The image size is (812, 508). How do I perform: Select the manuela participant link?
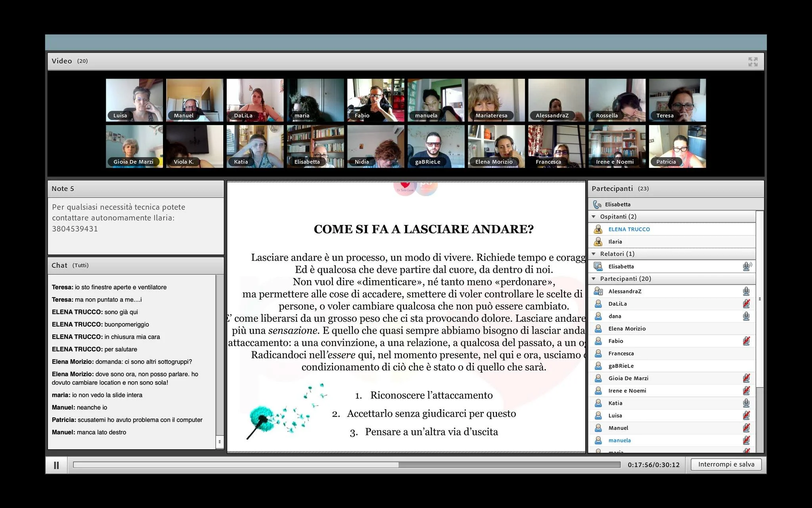point(619,441)
